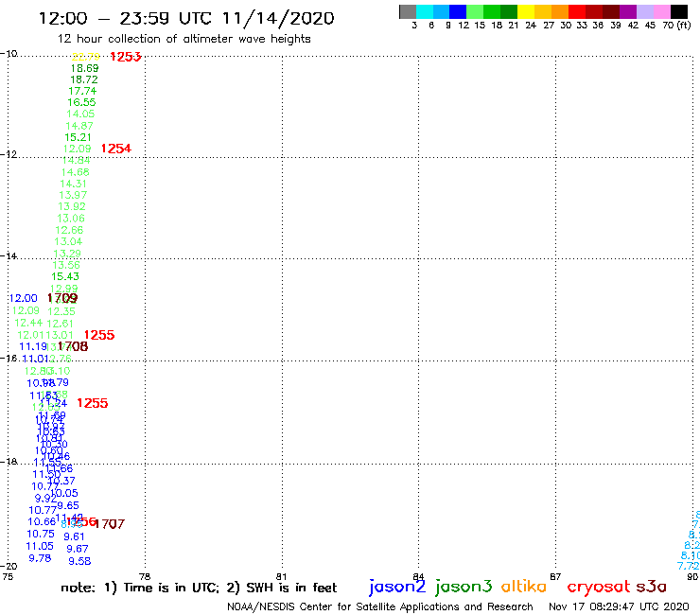Click the blue 9.58 wave height value
Viewport: 700px width, 615px height.
tap(79, 561)
